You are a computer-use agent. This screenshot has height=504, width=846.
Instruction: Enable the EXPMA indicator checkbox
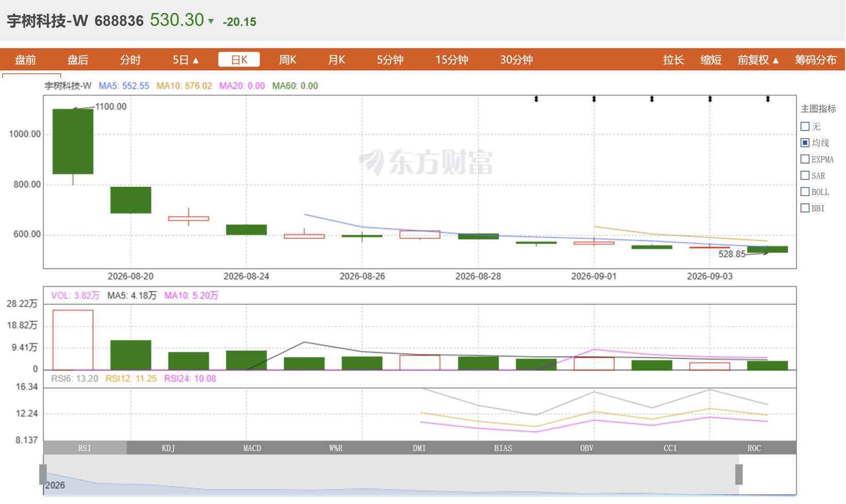pyautogui.click(x=805, y=159)
